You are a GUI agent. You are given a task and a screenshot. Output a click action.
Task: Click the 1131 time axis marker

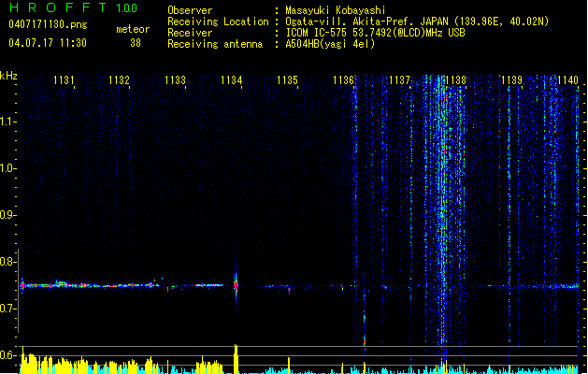(x=64, y=80)
